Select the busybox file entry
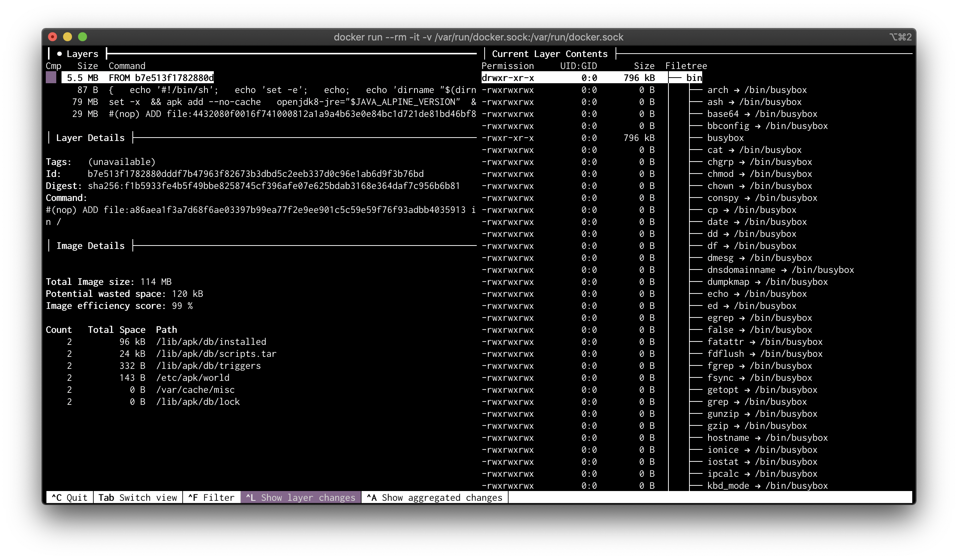Viewport: 958px width, 560px height. point(725,138)
